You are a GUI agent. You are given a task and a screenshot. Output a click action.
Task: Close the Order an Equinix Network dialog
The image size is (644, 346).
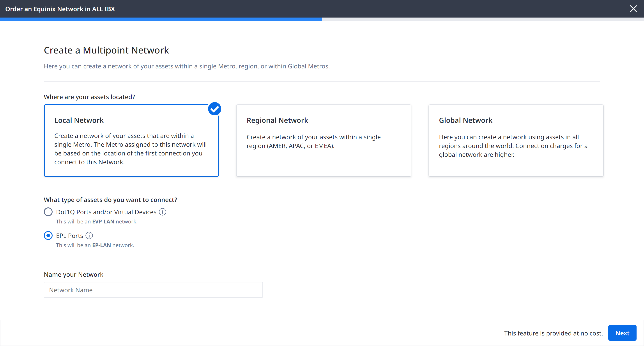point(633,9)
